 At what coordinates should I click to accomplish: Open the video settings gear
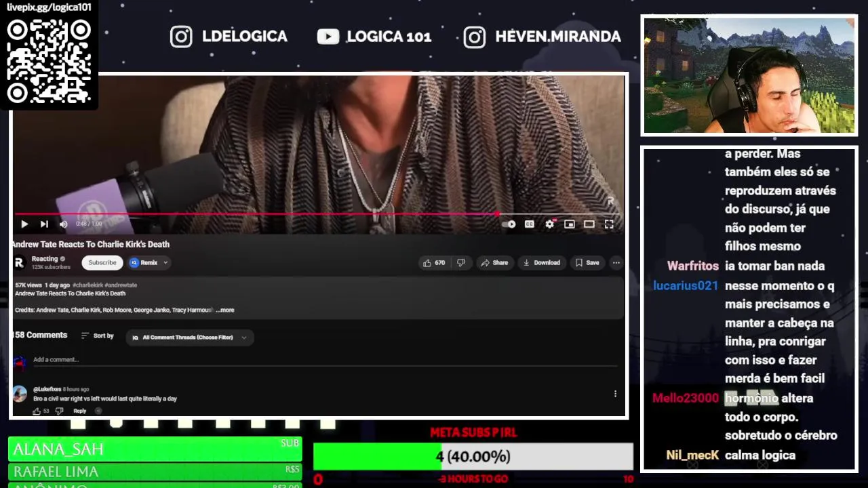(x=550, y=224)
